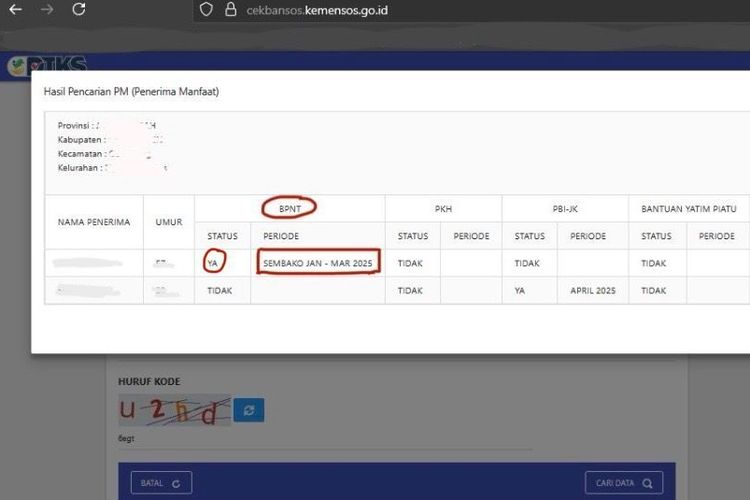750x500 pixels.
Task: Select the APRIL 2025 period cell
Action: click(592, 290)
